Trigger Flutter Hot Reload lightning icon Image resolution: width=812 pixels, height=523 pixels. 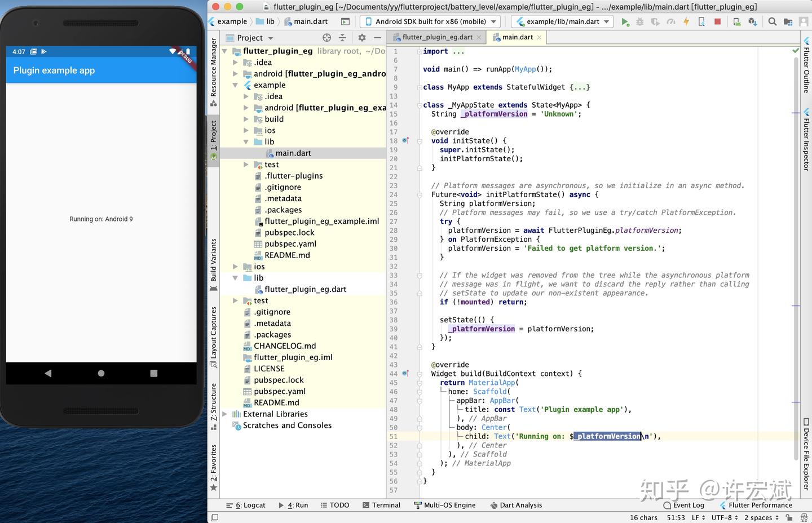686,21
